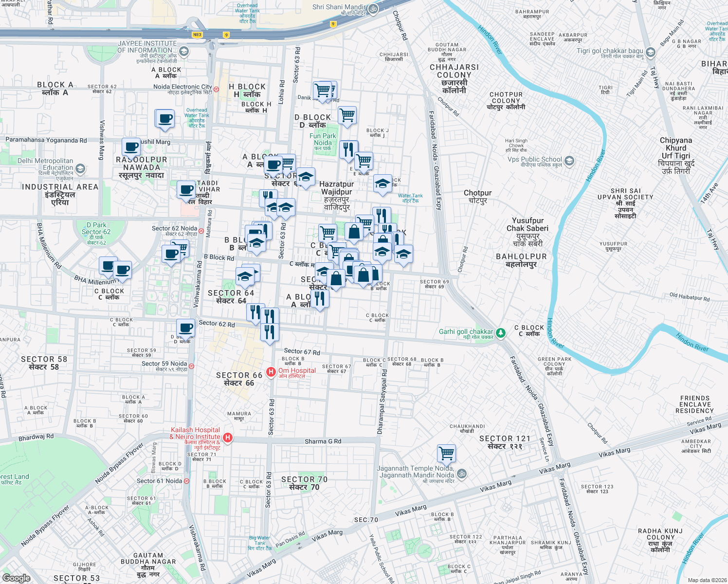
Task: Click the Sector 61 Noida metro station symbol
Action: [x=186, y=481]
